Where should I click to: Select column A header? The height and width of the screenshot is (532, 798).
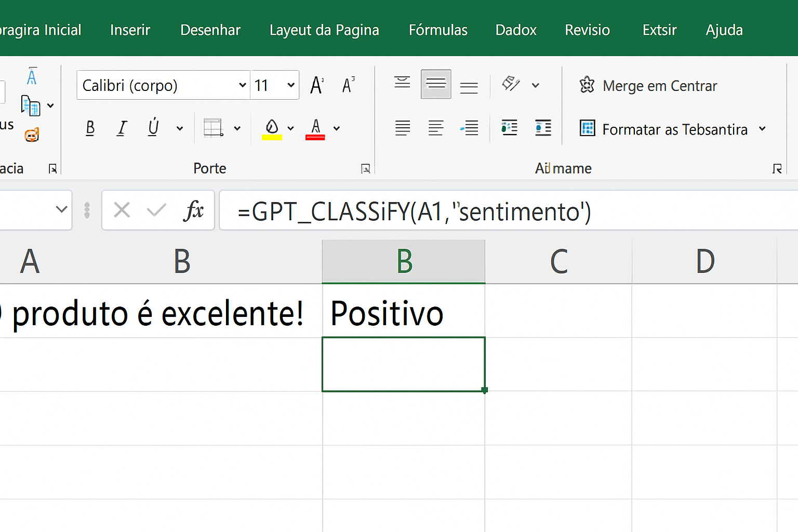pyautogui.click(x=30, y=261)
